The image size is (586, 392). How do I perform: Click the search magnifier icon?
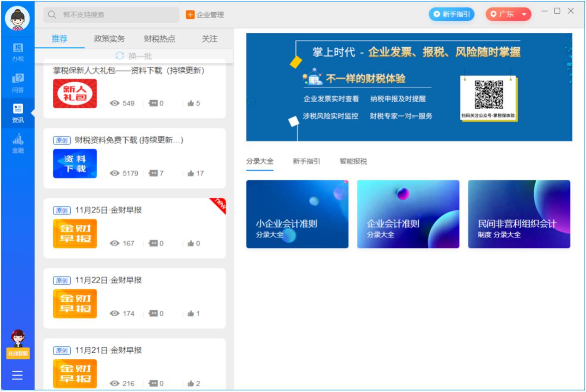[x=52, y=15]
